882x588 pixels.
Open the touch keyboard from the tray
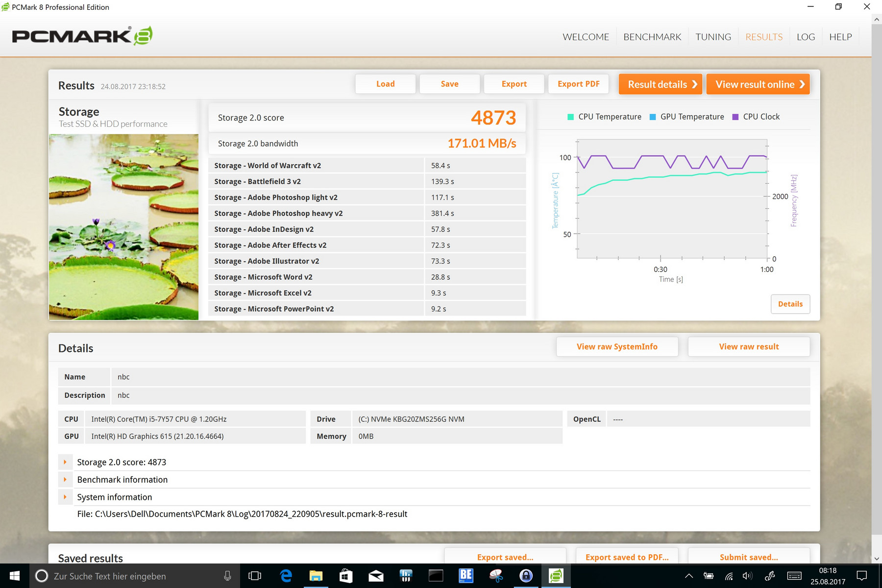[x=794, y=576]
